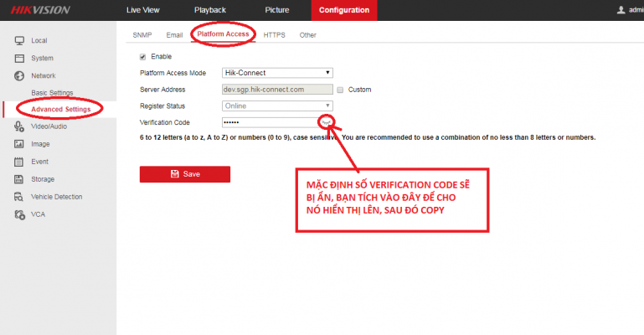644x335 pixels.
Task: Select the Configuration tab
Action: tap(344, 10)
